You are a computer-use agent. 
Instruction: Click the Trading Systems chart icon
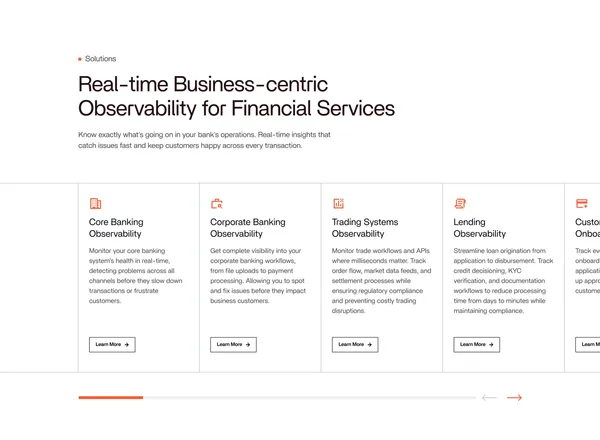(x=338, y=204)
